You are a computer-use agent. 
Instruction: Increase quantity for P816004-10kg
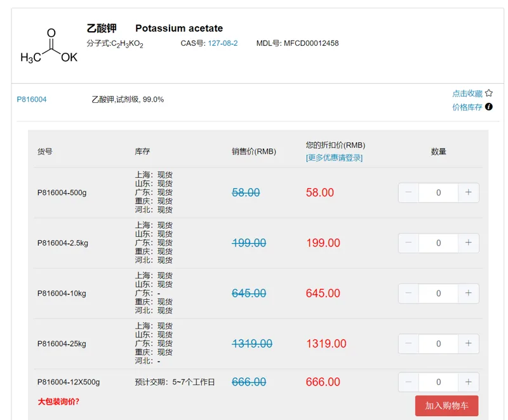[x=469, y=294]
